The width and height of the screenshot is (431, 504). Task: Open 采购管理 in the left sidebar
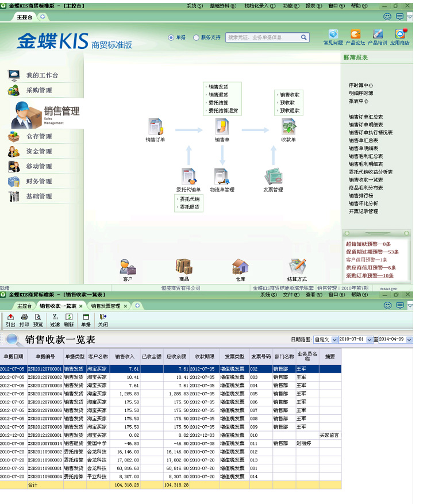click(x=39, y=90)
